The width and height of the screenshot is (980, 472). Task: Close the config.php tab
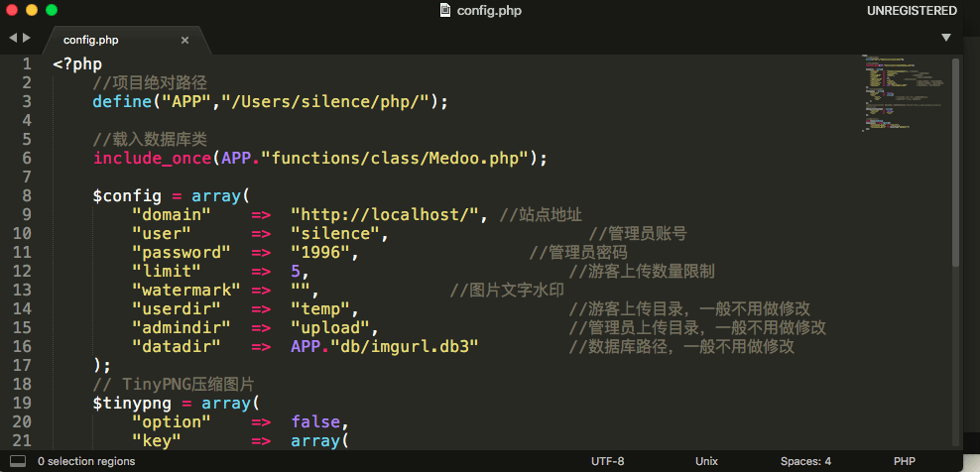(x=184, y=41)
